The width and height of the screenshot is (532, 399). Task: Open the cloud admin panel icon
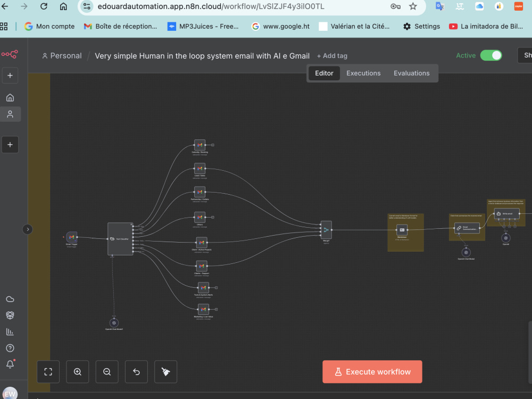point(10,299)
